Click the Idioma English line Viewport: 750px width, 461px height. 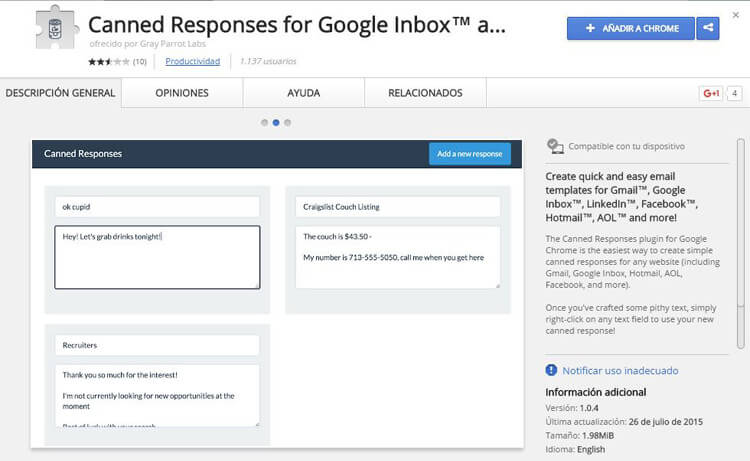click(575, 450)
